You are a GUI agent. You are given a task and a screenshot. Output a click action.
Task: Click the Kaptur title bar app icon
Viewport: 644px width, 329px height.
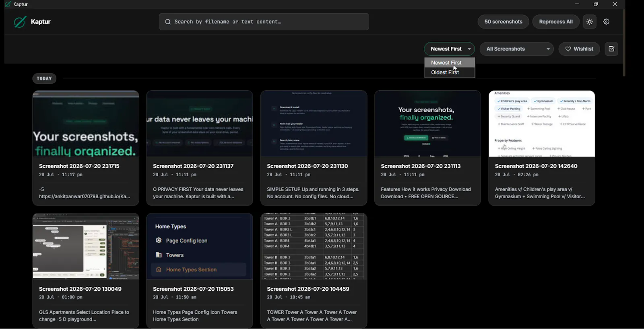pos(8,4)
